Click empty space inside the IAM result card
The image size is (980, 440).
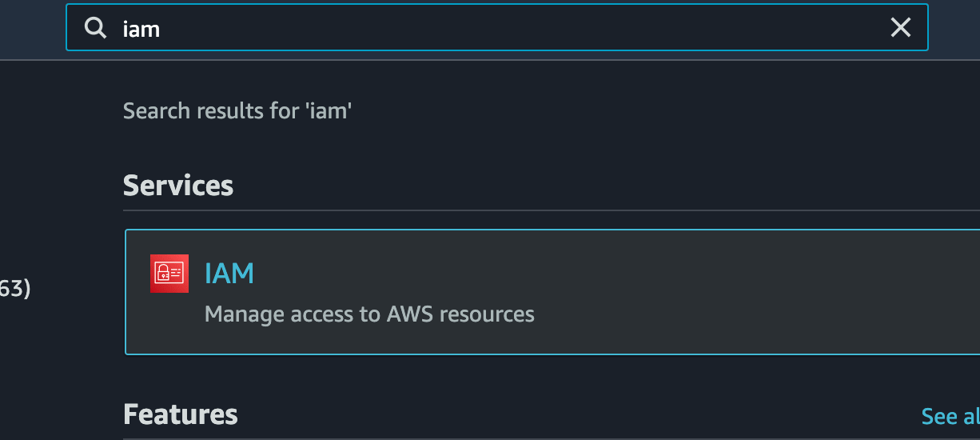pyautogui.click(x=719, y=292)
